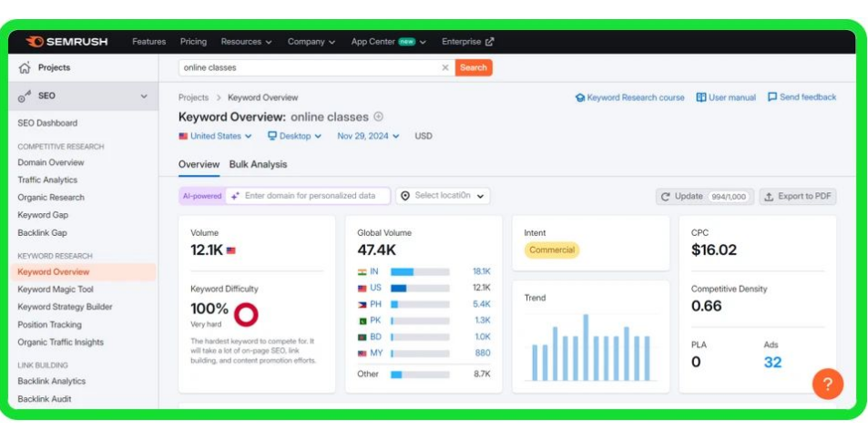The width and height of the screenshot is (868, 440).
Task: Expand the United States country dropdown
Action: (216, 136)
